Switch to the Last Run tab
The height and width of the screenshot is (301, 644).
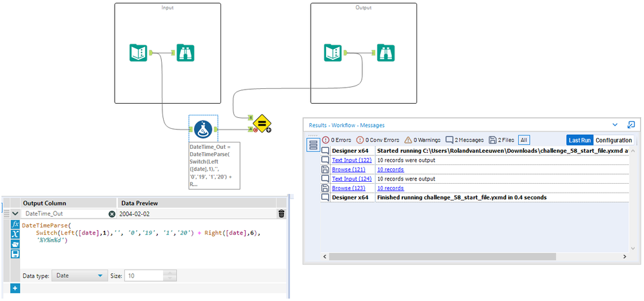[x=579, y=140]
